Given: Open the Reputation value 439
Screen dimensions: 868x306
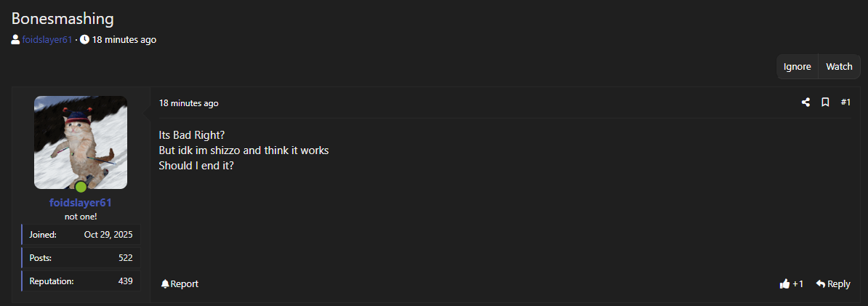Looking at the screenshot, I should 125,281.
